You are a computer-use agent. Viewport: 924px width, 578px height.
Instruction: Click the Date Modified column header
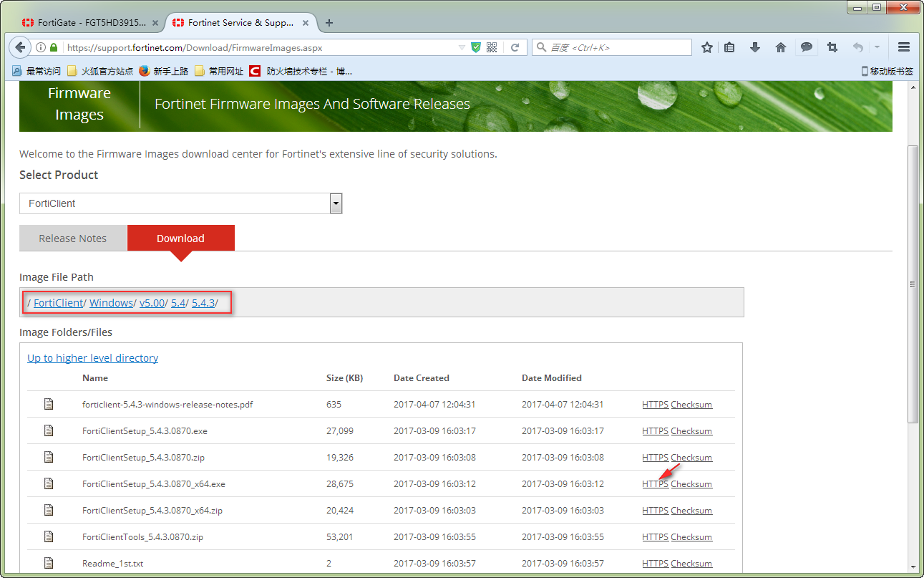point(552,377)
